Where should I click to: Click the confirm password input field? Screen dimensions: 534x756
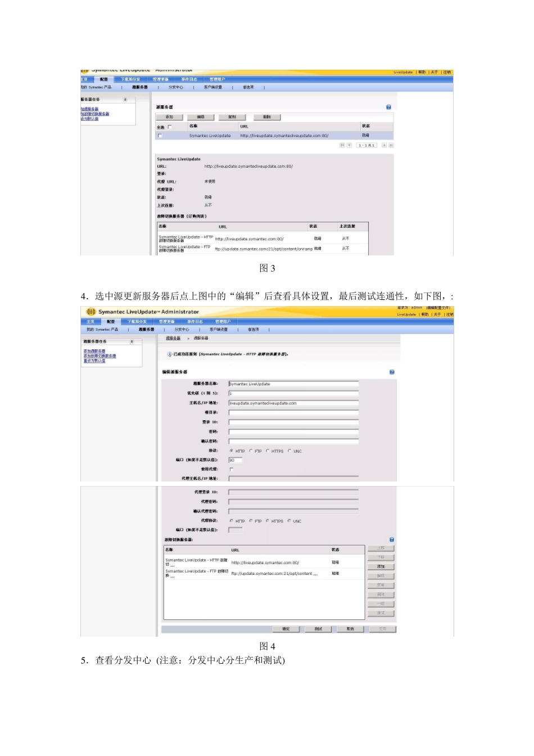tap(293, 441)
